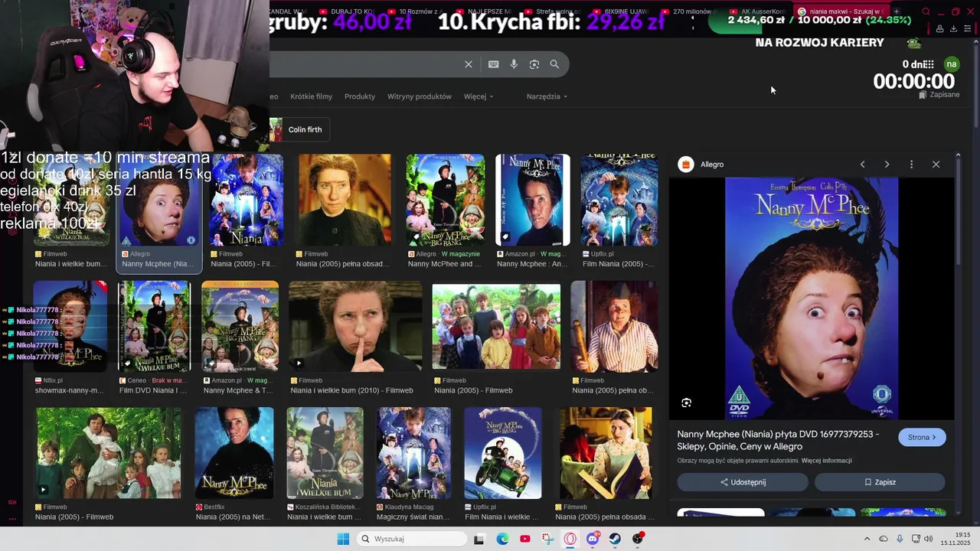
Task: Open the Filmweb 'Niania (2005) pełna obsad...' thumbnail
Action: tap(345, 200)
